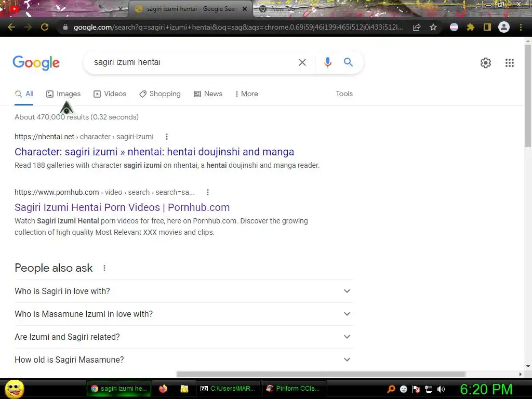Open Chrome's three-dot menu
The width and height of the screenshot is (532, 399).
point(521,27)
